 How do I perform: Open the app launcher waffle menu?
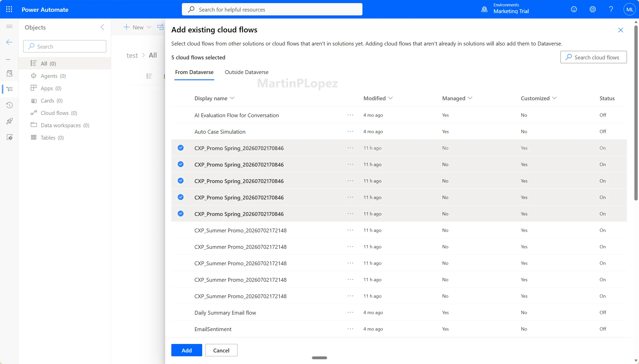9,9
